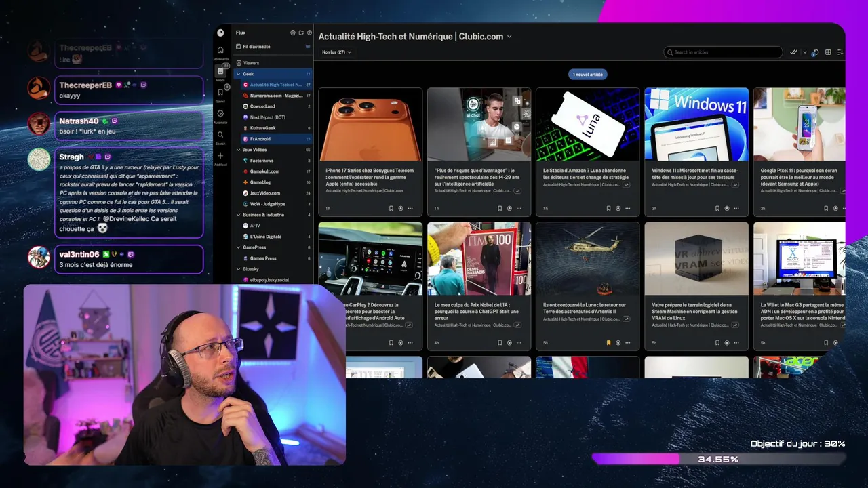Open the feed title dropdown arrow next to Clubic.com

coord(509,37)
